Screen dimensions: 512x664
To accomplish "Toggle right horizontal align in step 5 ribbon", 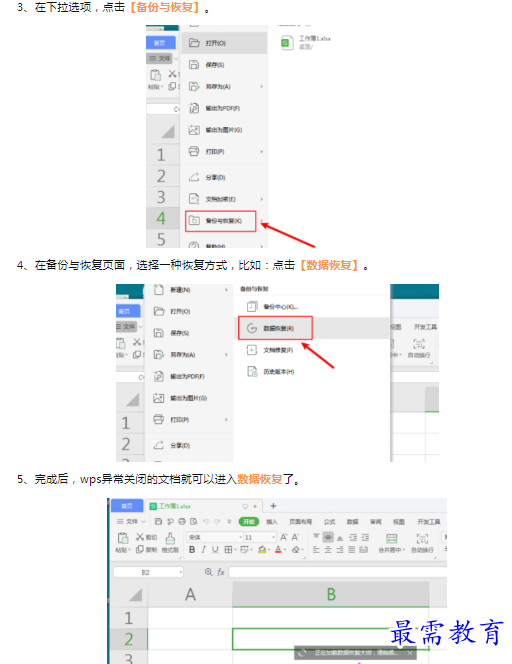I will pos(340,549).
